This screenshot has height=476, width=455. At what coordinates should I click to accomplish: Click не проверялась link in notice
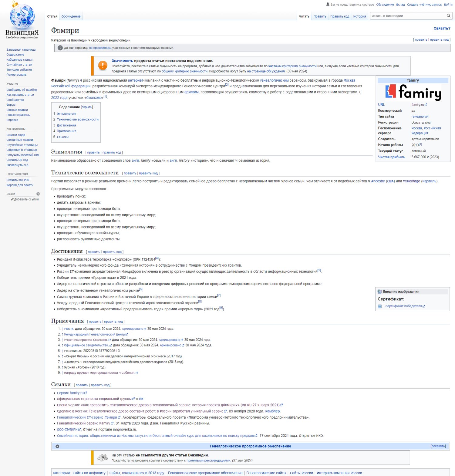tap(100, 48)
